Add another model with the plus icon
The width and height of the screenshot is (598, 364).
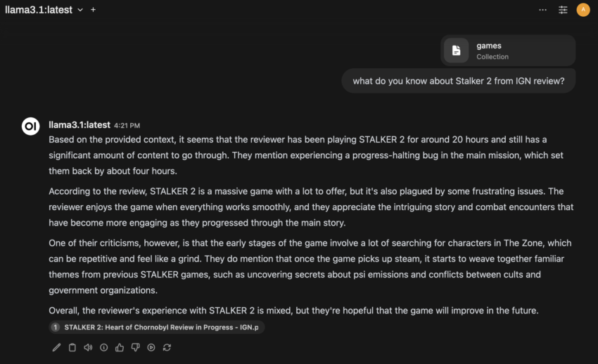tap(94, 10)
